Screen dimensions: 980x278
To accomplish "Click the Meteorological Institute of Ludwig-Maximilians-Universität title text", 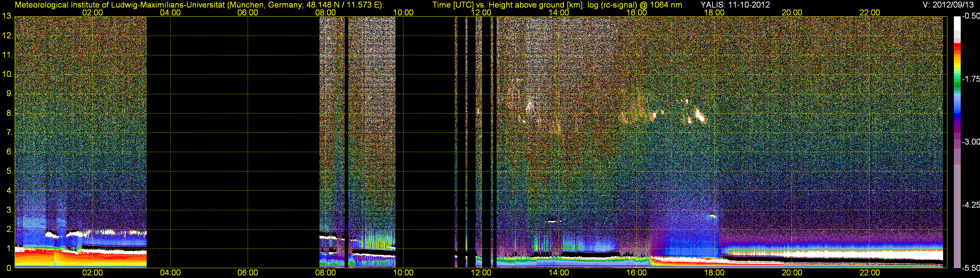I will point(199,5).
